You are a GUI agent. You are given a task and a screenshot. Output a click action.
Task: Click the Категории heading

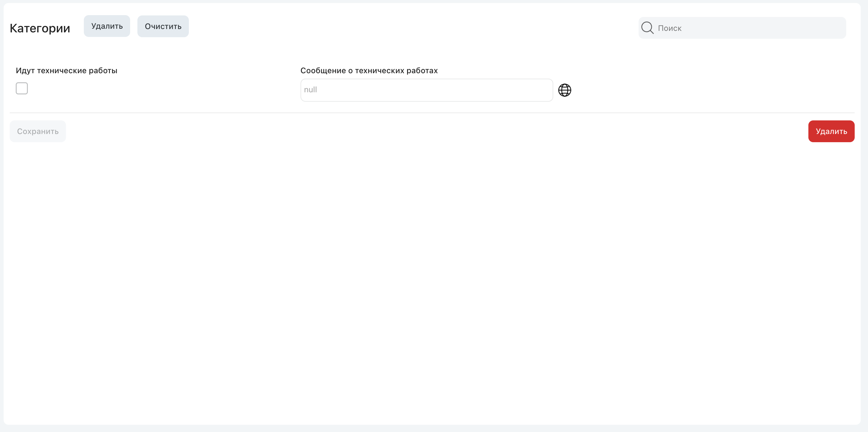[x=40, y=28]
